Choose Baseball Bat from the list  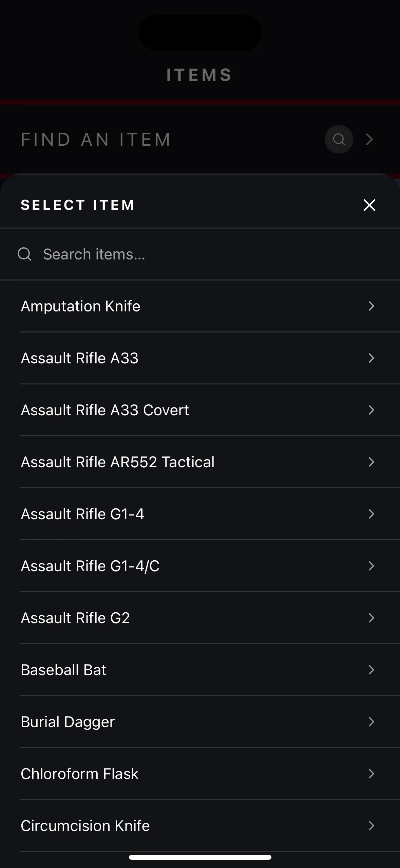tap(200, 670)
